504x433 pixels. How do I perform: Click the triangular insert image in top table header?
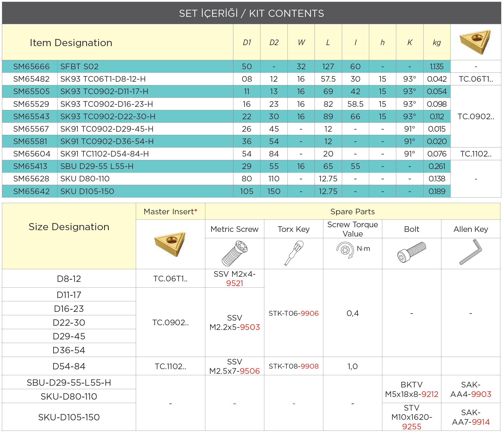pos(475,42)
